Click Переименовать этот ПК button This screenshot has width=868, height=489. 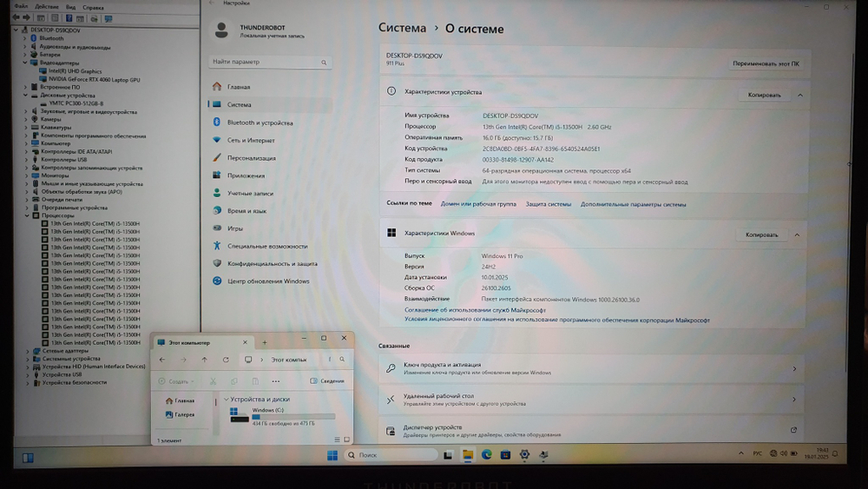coord(766,63)
